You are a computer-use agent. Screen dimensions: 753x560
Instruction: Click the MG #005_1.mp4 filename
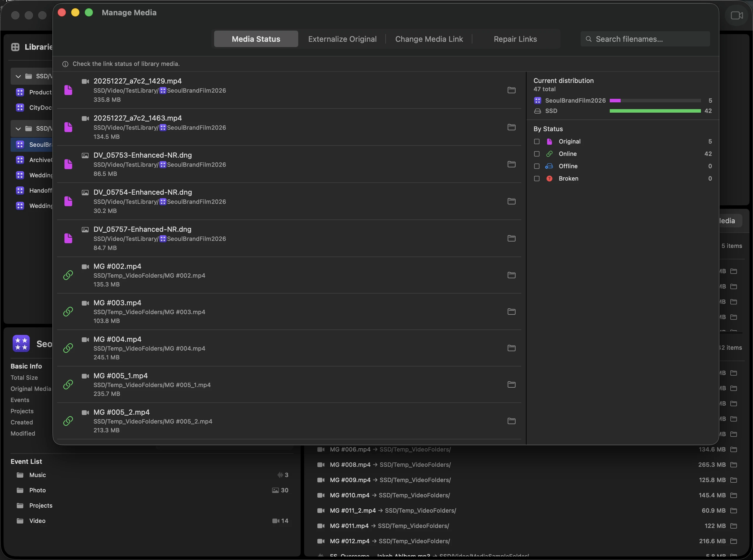tap(120, 376)
